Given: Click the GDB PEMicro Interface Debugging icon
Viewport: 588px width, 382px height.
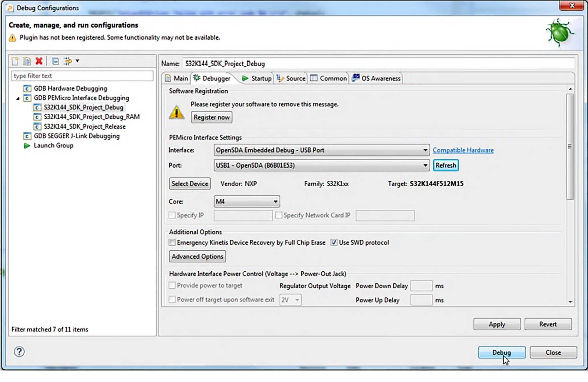Looking at the screenshot, I should pos(27,98).
